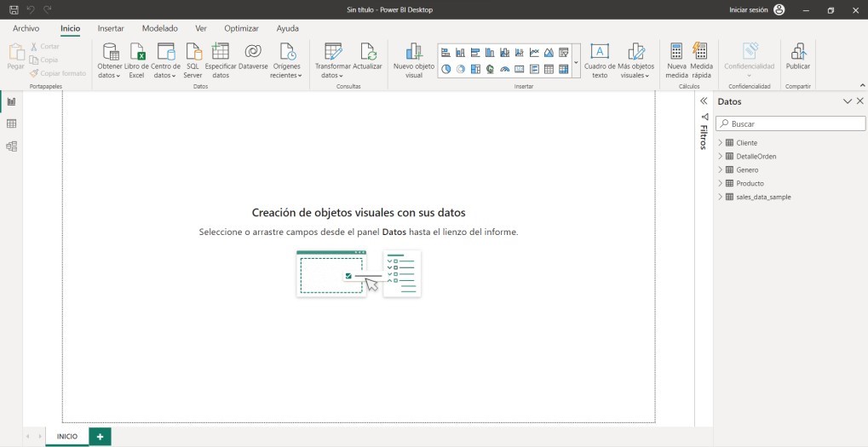This screenshot has height=447, width=868.
Task: Select the Dataverse connector
Action: click(x=253, y=56)
